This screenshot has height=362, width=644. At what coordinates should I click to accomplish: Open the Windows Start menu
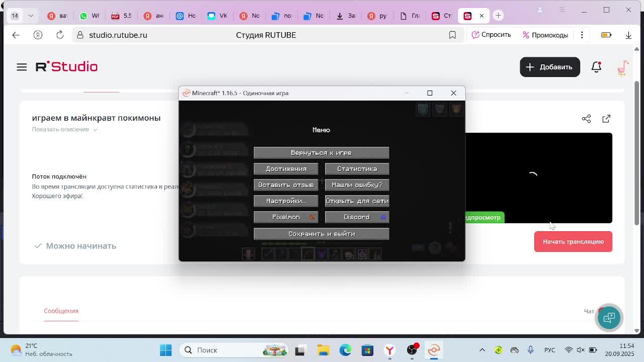166,350
